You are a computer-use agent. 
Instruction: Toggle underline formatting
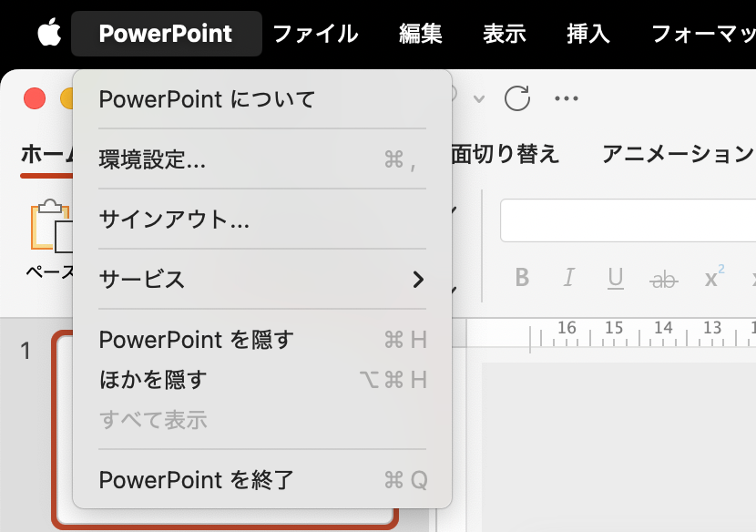pyautogui.click(x=616, y=279)
